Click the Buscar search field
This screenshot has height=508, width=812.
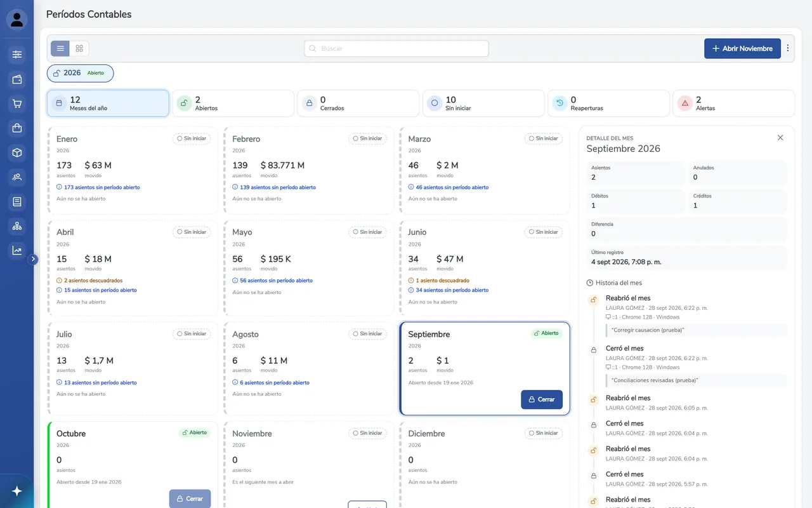coord(396,48)
